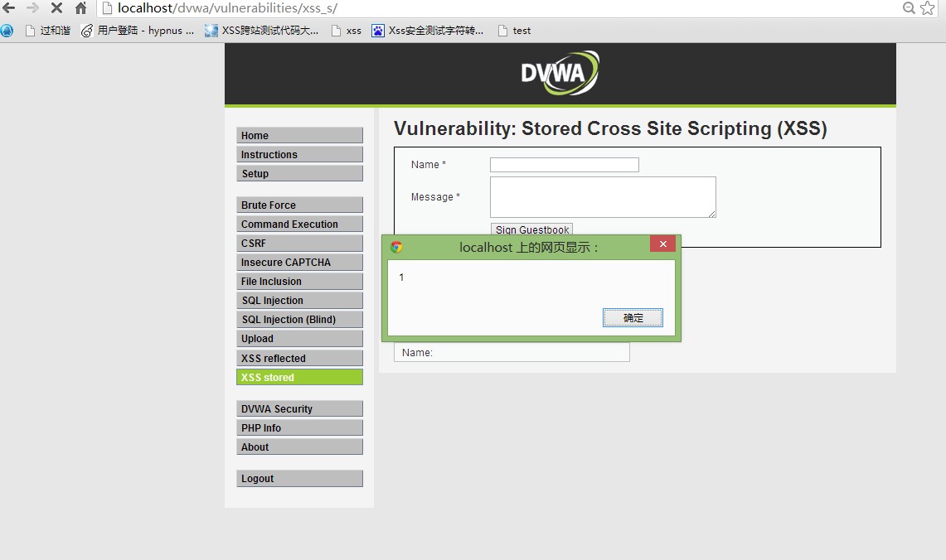Open the 用户登陆 - hypnus bookmark

(x=138, y=31)
